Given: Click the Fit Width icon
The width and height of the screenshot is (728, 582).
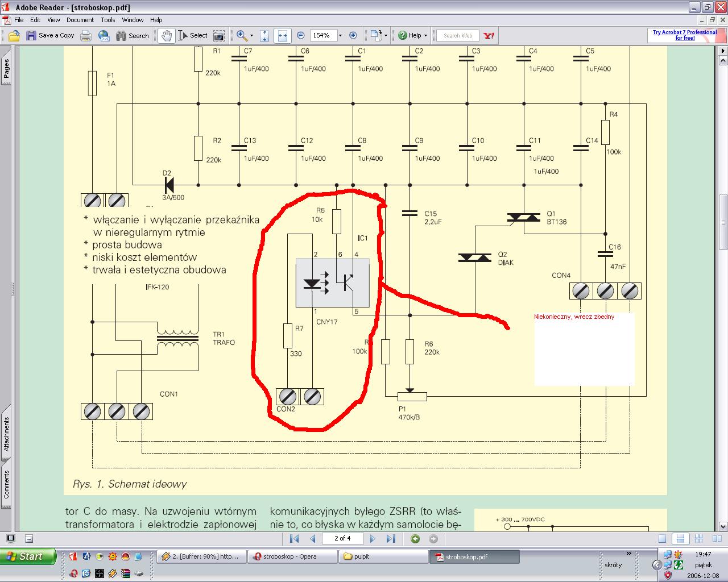Looking at the screenshot, I should tap(282, 35).
